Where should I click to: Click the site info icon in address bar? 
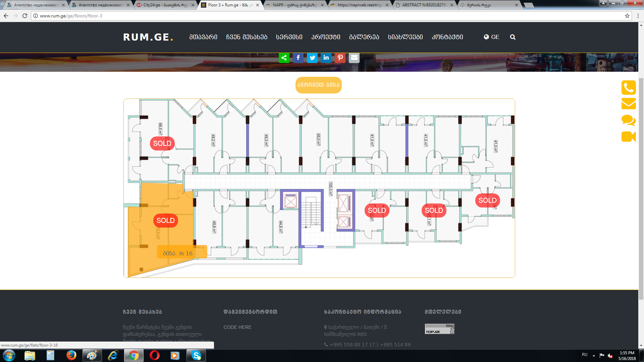pos(36,16)
